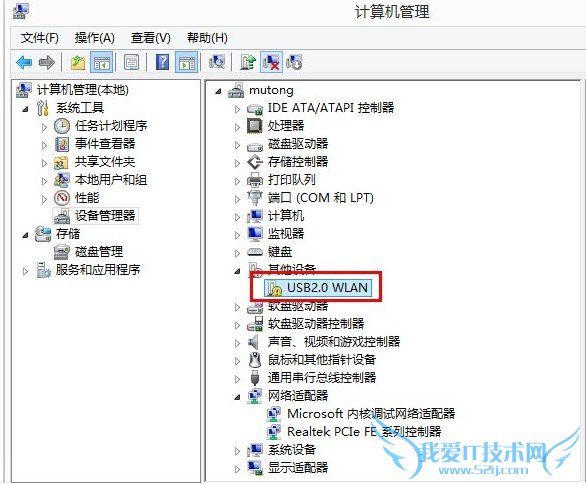586x485 pixels.
Task: Click the blue Back arrow toolbar icon
Action: [24, 62]
